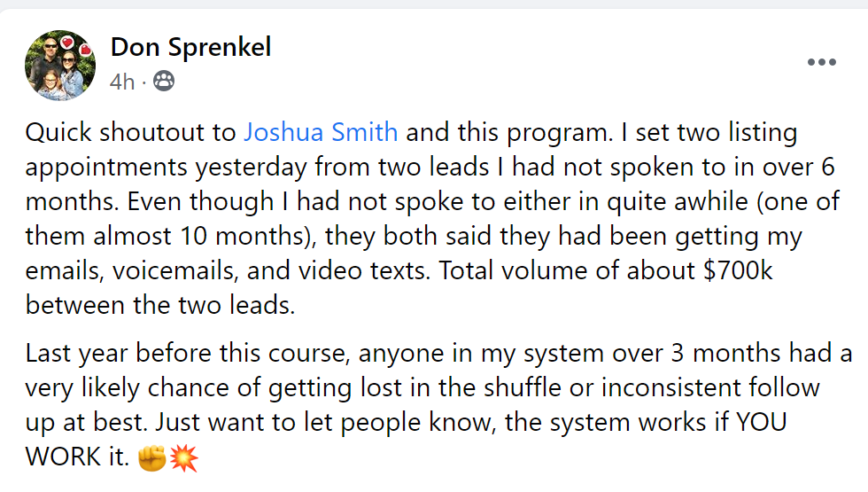Image resolution: width=868 pixels, height=492 pixels.
Task: Open the Don Sprenkel profile name link
Action: point(190,46)
